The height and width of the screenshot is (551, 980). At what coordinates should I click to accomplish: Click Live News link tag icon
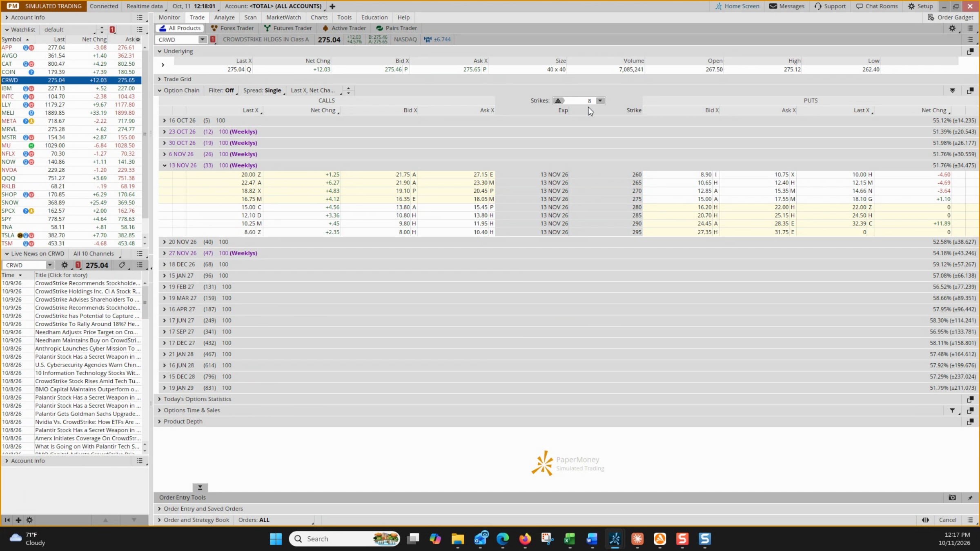[122, 265]
